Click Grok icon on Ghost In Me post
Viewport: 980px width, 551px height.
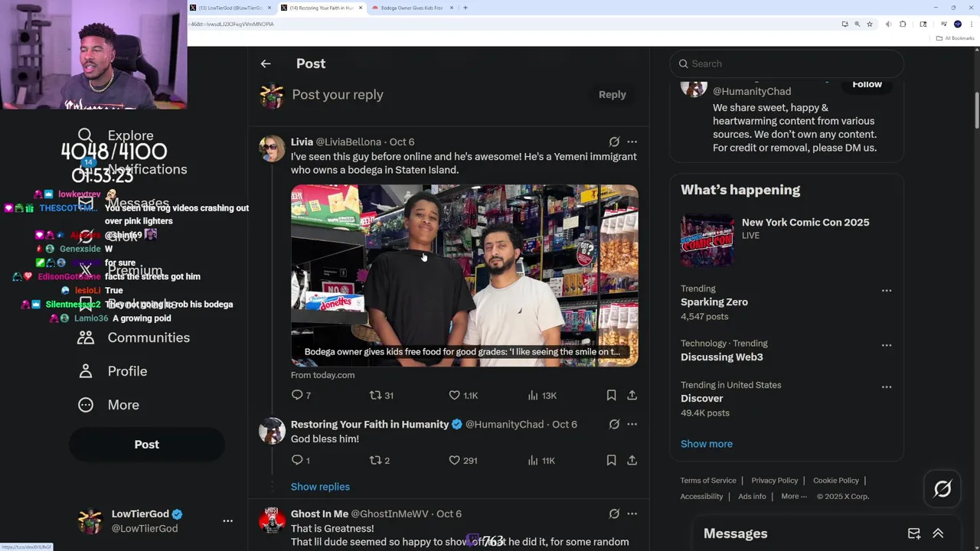click(x=614, y=514)
